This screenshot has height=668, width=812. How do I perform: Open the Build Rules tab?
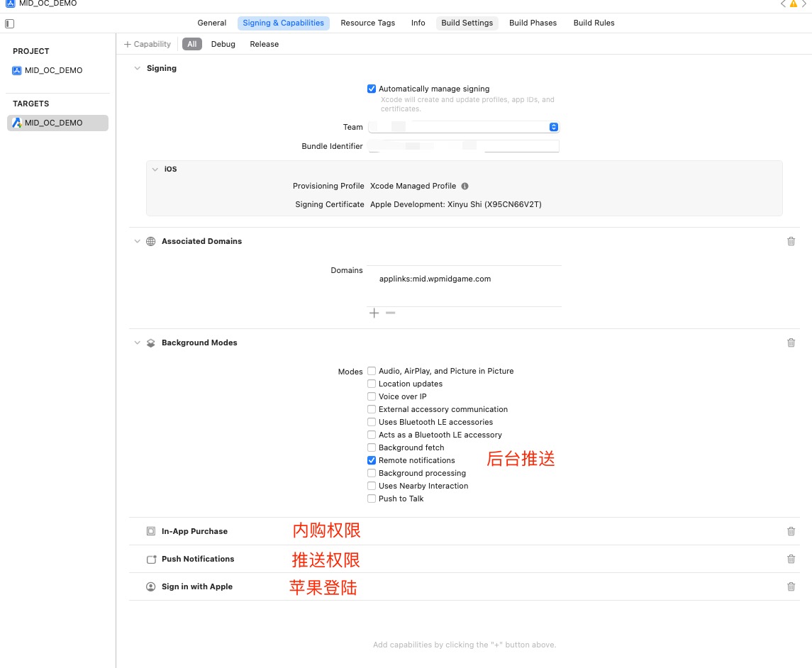[594, 23]
